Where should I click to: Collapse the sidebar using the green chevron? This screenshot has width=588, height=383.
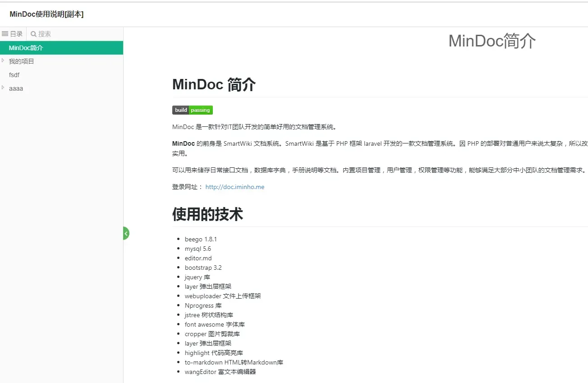coord(125,233)
